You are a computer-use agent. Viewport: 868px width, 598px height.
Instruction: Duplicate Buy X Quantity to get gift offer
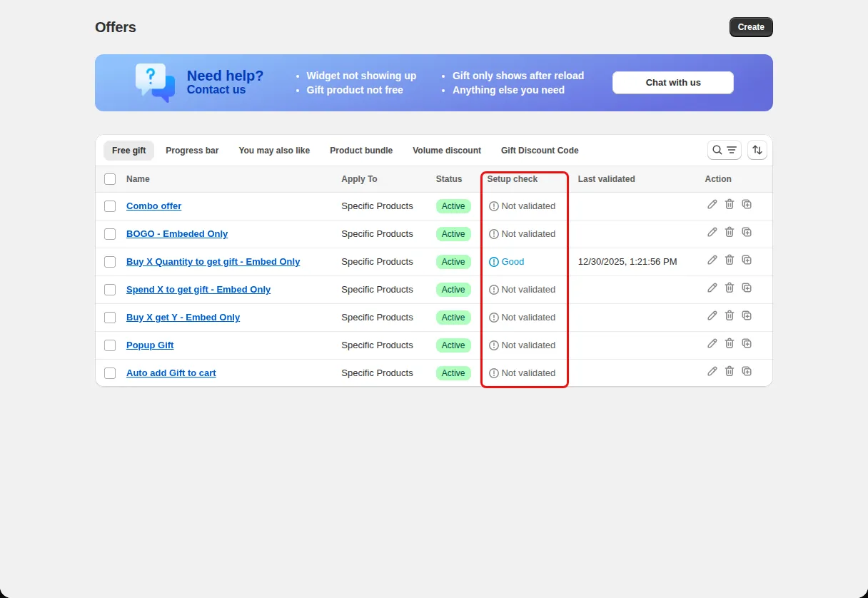tap(747, 260)
